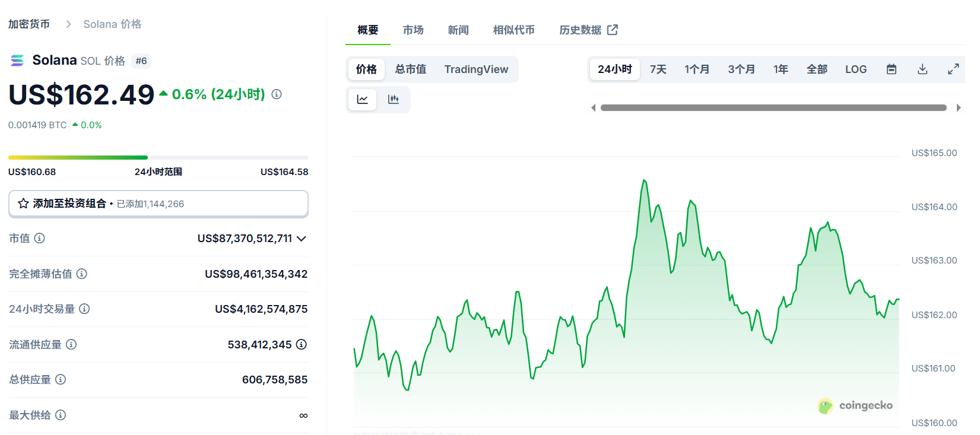
Task: Click US$164.58 high range value
Action: (x=284, y=172)
